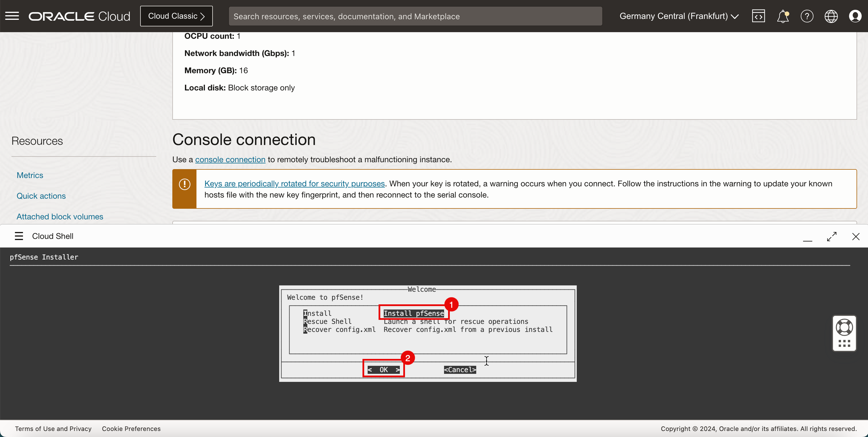Open the Cloud Shell hamburger menu

coord(19,236)
